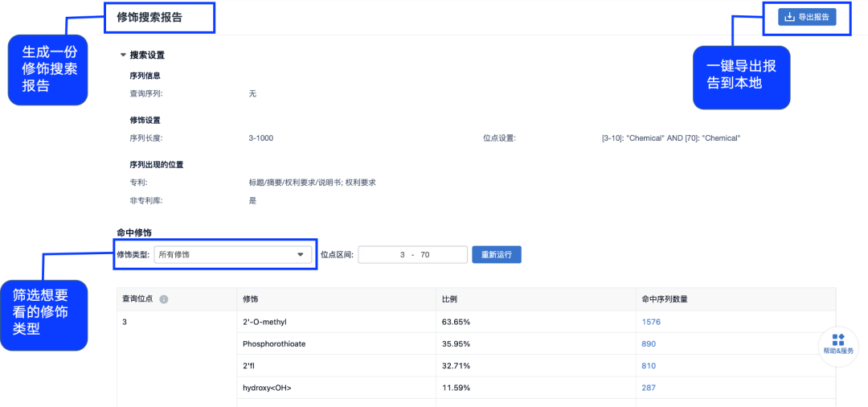The width and height of the screenshot is (868, 407).
Task: Open the 修饰类型 dropdown showing 所有修饰
Action: pos(232,254)
